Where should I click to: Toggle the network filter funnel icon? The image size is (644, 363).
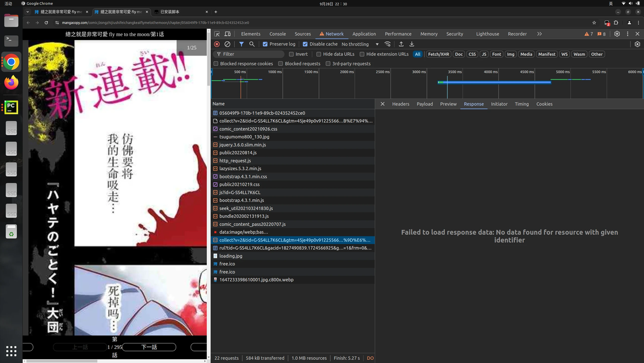point(242,44)
